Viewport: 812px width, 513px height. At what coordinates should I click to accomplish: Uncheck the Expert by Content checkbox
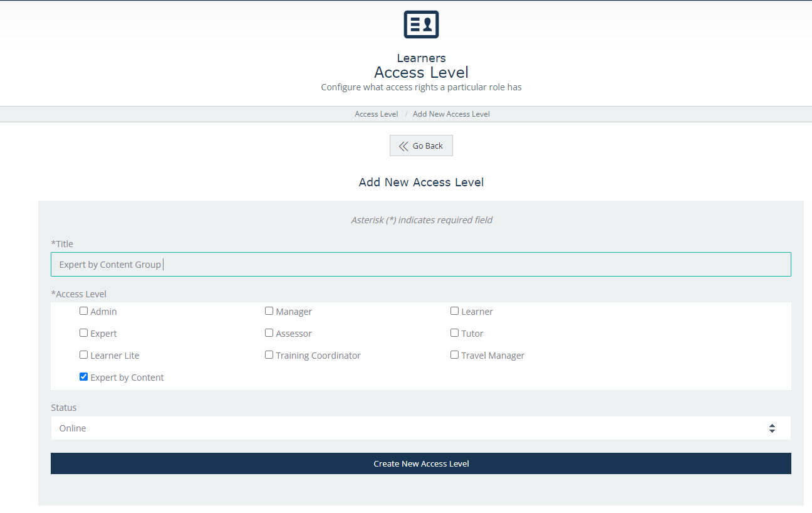tap(83, 377)
